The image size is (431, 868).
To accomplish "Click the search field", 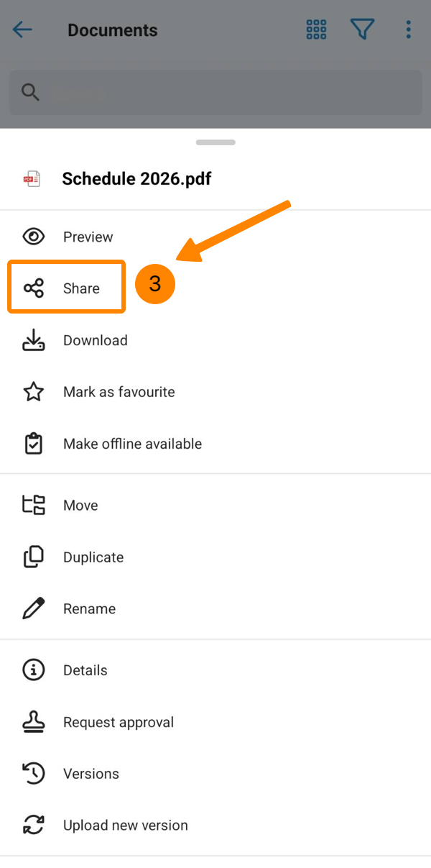I will pos(215,92).
